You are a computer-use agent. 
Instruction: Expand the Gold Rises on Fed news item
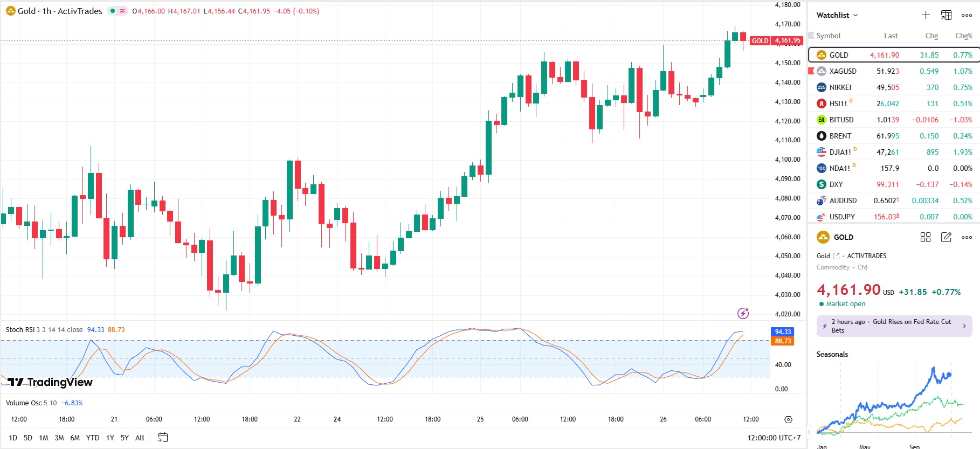coord(894,326)
